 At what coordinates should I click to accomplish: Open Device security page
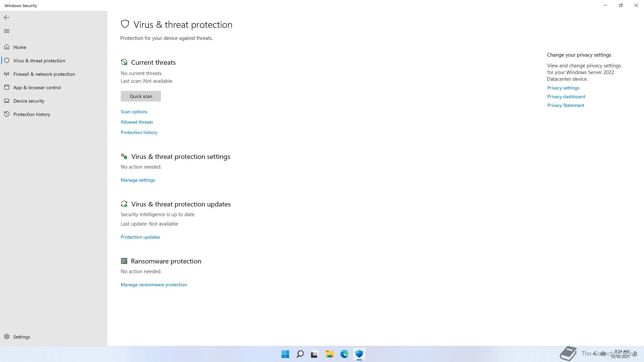(x=54, y=101)
